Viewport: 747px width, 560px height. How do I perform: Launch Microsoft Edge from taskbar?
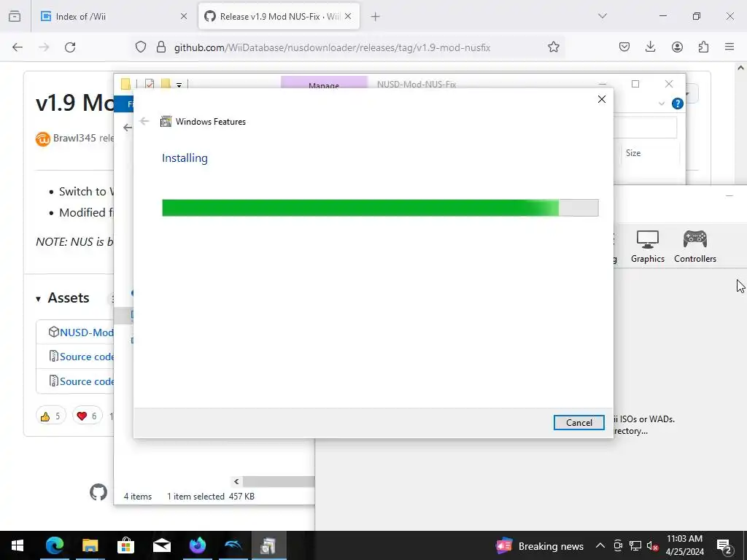pos(55,545)
